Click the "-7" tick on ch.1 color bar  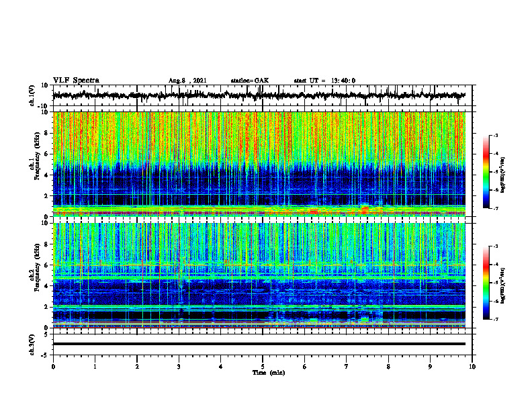pyautogui.click(x=495, y=208)
